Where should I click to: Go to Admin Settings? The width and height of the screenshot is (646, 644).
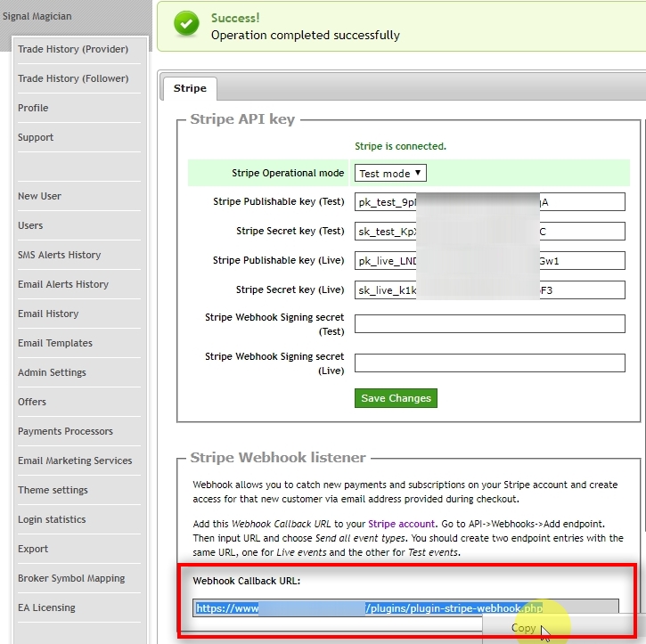52,372
